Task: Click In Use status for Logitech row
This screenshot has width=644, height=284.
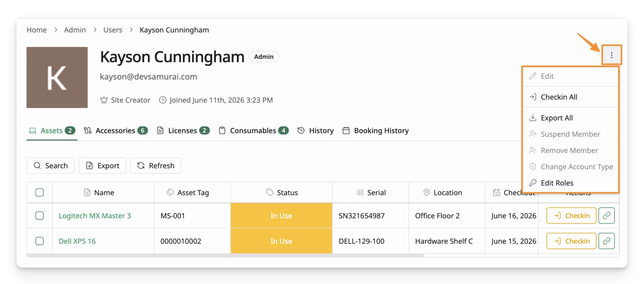Action: point(281,216)
